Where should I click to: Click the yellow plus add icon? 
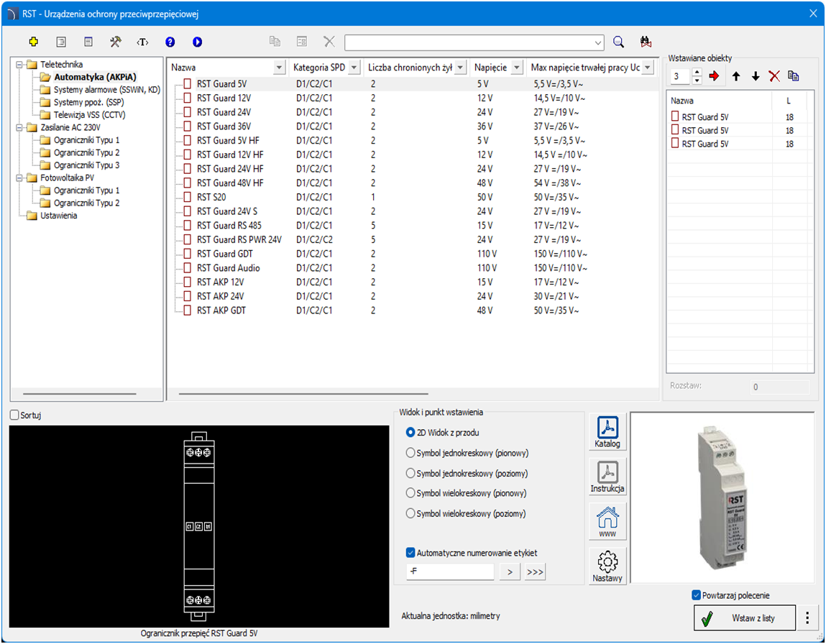tap(33, 42)
